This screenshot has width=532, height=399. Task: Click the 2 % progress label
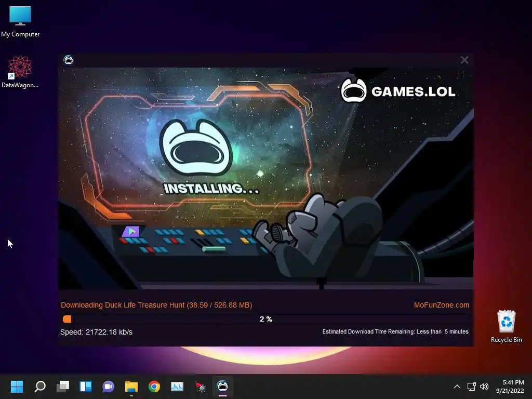pyautogui.click(x=266, y=319)
